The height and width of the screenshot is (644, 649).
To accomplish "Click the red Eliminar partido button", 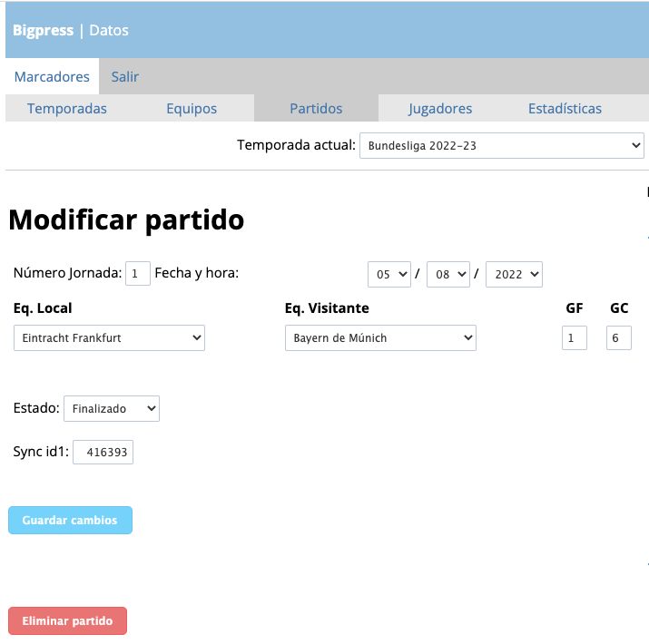I will coord(67,620).
